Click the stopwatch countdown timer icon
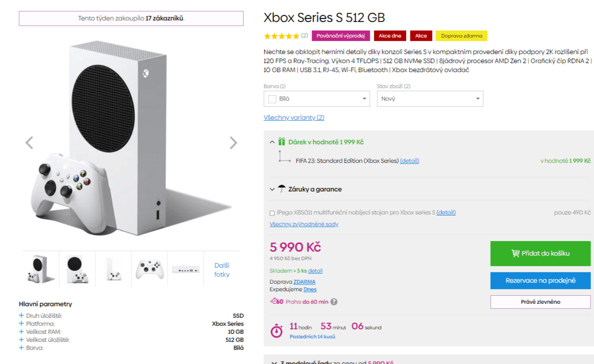Screen dimensions: 594x364 coord(276,331)
